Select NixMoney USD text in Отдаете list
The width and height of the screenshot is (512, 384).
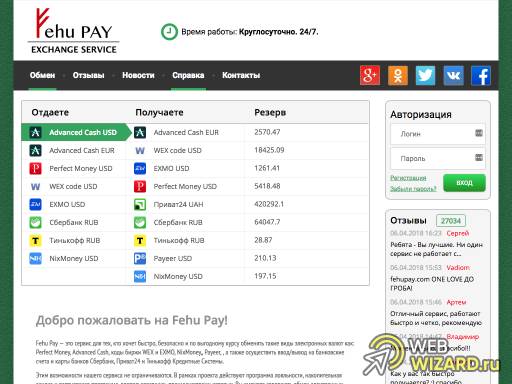(74, 258)
